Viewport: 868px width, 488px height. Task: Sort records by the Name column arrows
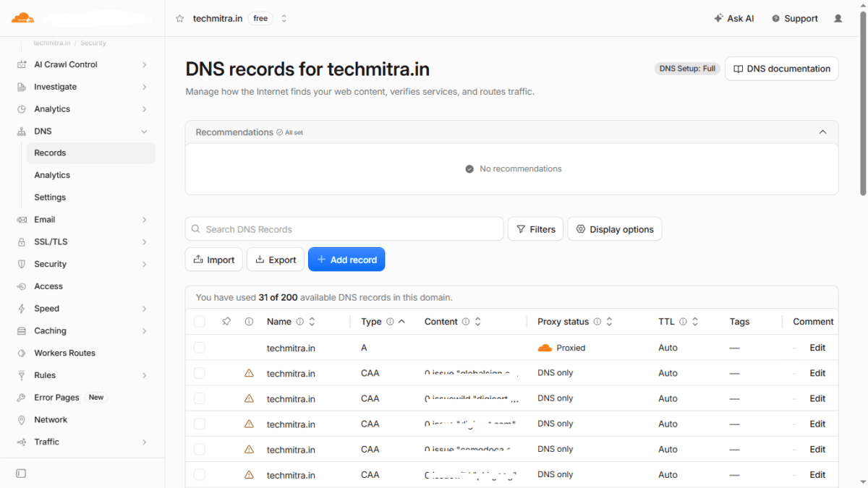click(312, 322)
